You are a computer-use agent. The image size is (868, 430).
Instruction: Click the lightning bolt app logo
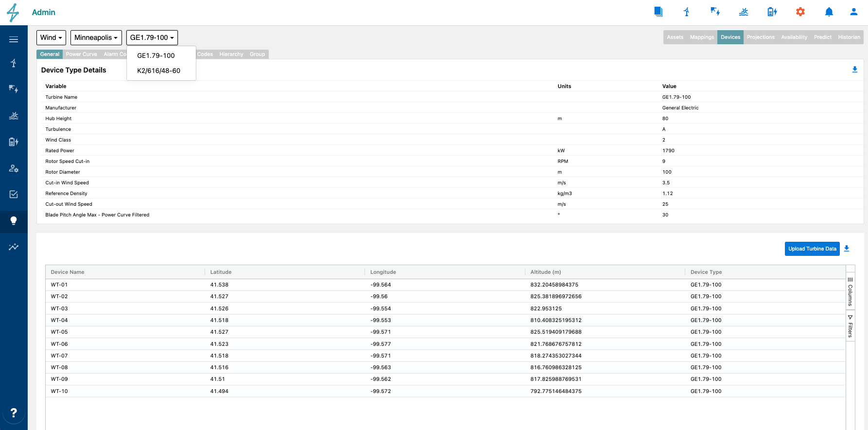pos(13,12)
